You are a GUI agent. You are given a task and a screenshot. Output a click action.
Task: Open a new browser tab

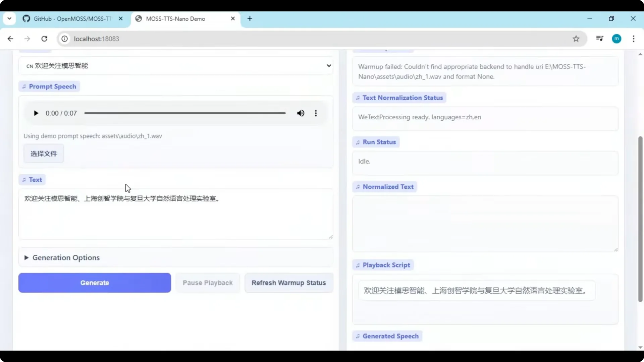[x=250, y=19]
